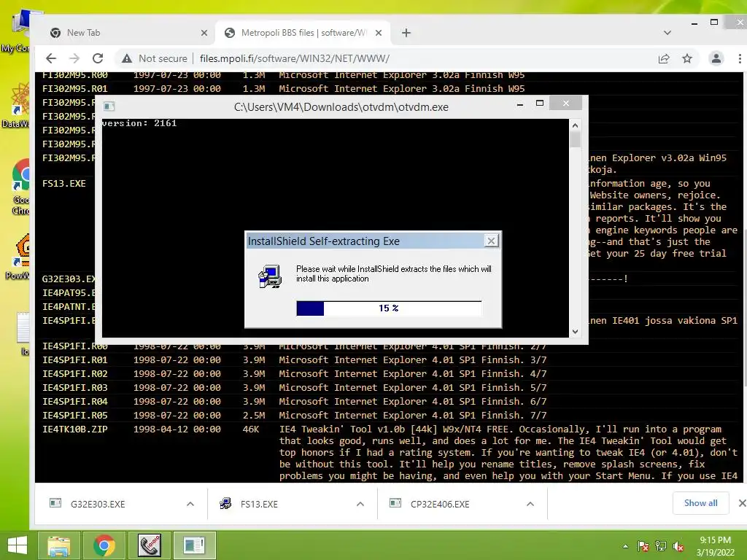
Task: Click date '1998-04-12 00:00'
Action: pos(177,429)
